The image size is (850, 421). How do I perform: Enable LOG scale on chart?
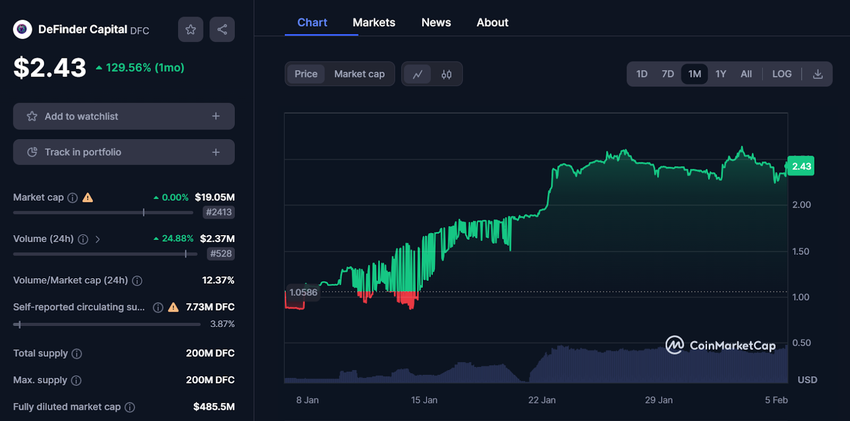click(782, 74)
